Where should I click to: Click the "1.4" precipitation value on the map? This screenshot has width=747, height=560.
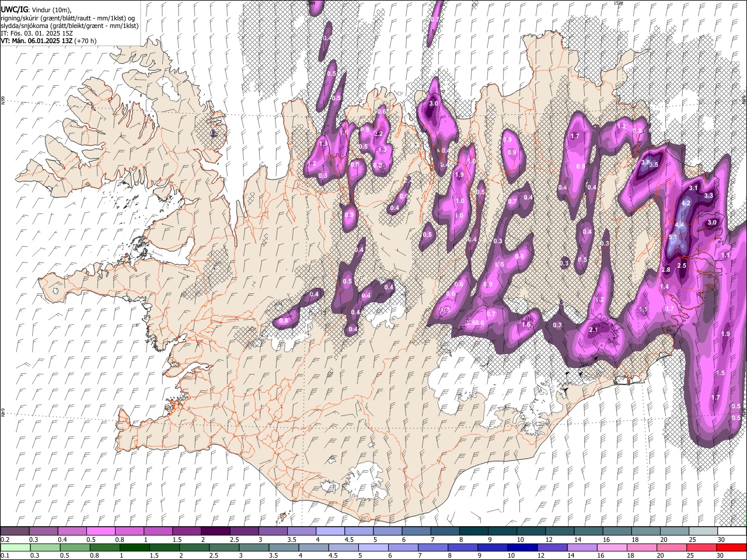tap(664, 287)
